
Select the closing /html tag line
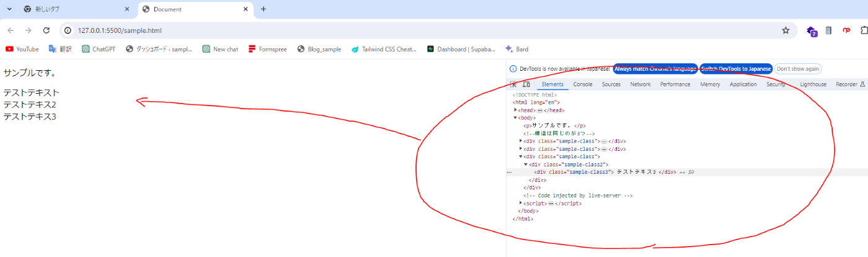pyautogui.click(x=523, y=219)
